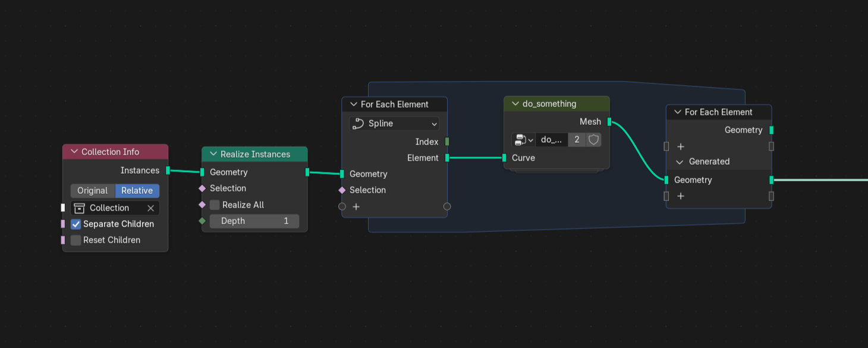
Task: Open the node group browse icon in do_something
Action: (x=523, y=140)
